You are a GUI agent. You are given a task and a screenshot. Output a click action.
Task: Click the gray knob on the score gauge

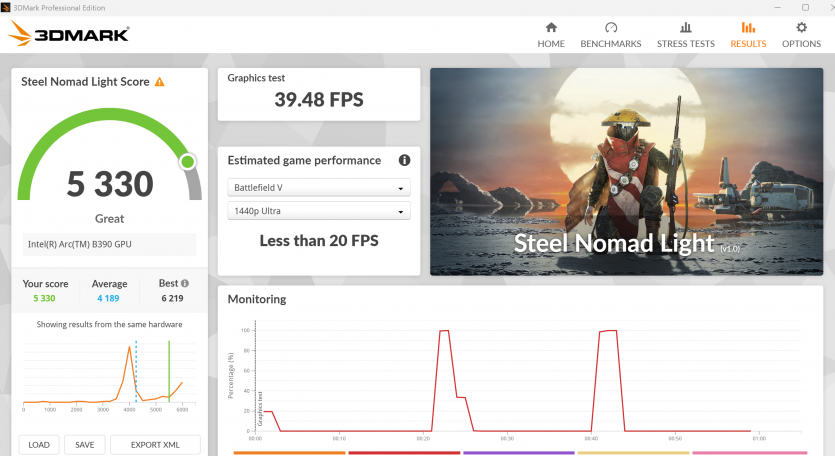pos(187,162)
